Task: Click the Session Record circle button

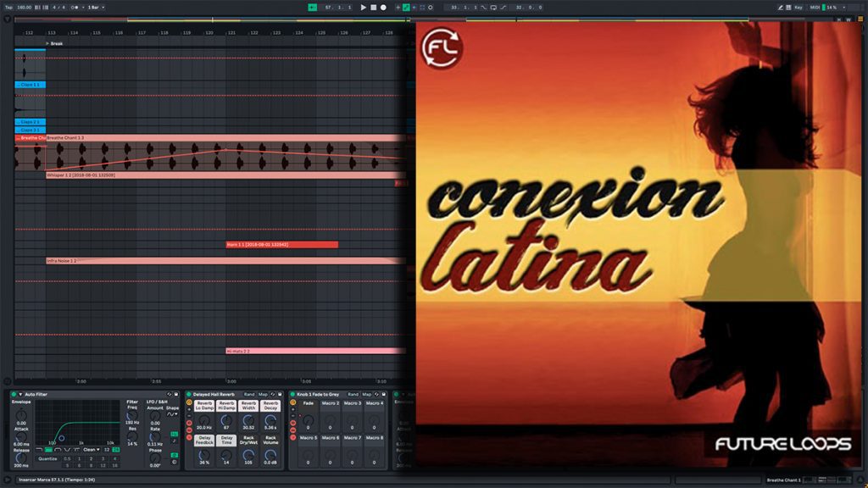Action: pos(431,8)
